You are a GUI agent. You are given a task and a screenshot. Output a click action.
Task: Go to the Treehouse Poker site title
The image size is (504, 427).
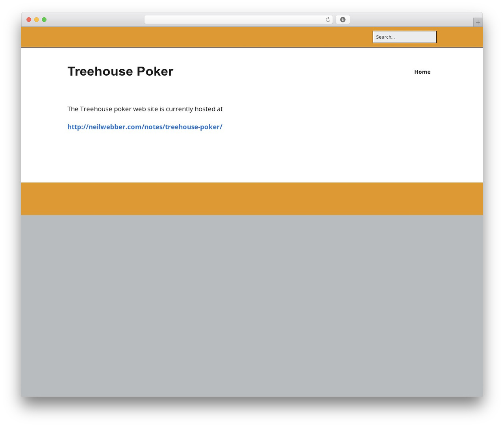(x=120, y=71)
